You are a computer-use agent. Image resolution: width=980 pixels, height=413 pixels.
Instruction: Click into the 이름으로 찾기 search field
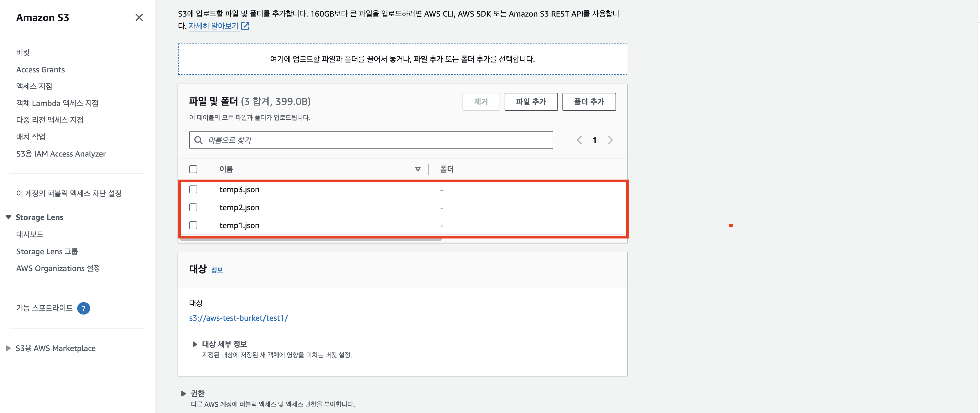[377, 140]
